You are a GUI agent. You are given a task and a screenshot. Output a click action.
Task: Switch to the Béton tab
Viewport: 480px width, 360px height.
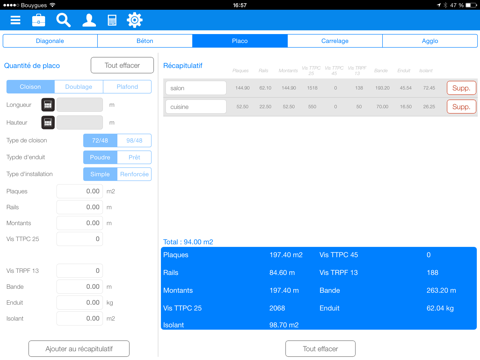[145, 41]
